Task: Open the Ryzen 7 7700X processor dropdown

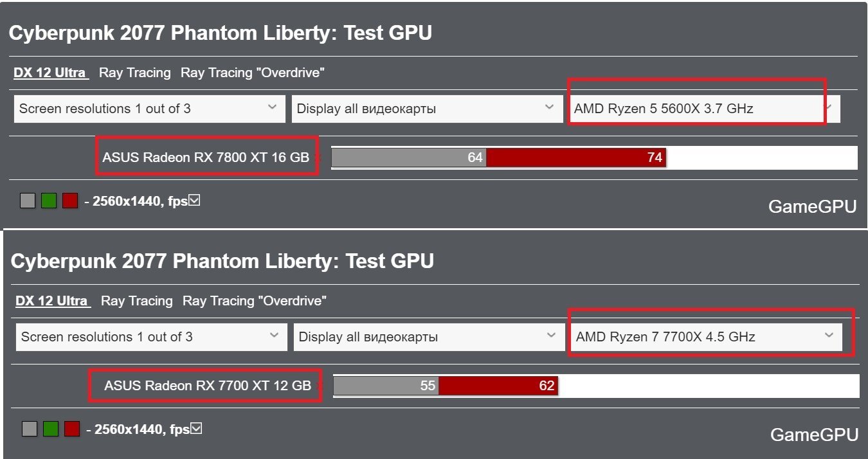Action: (x=707, y=336)
